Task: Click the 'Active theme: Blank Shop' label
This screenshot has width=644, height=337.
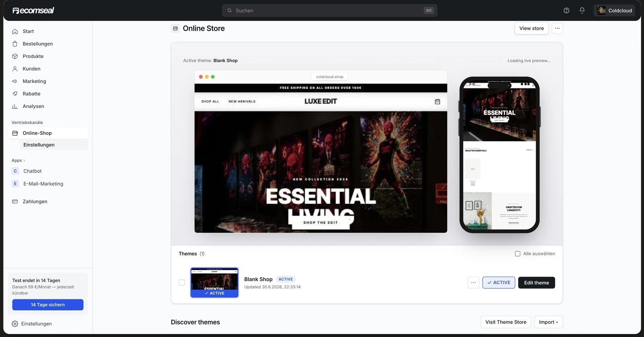Action: pyautogui.click(x=210, y=61)
